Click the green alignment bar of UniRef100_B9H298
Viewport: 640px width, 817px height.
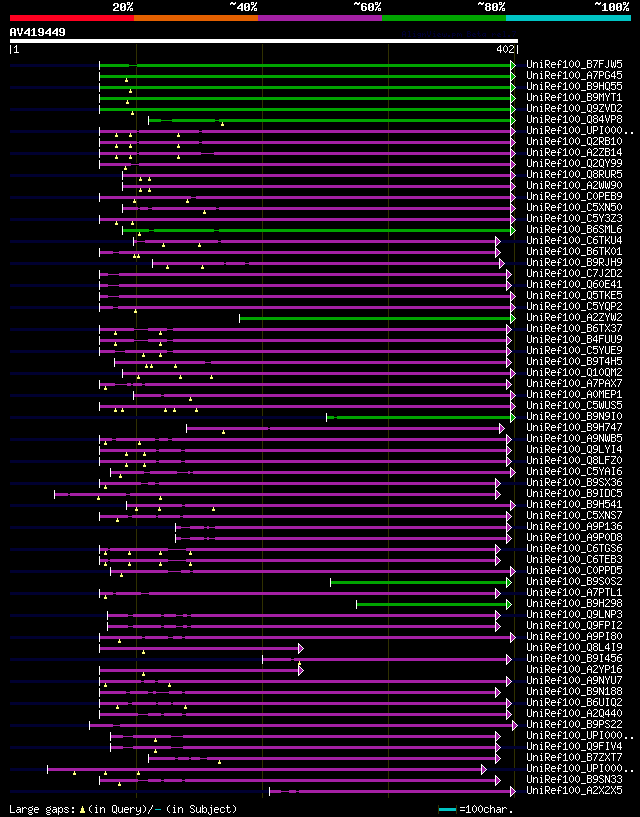(x=433, y=604)
